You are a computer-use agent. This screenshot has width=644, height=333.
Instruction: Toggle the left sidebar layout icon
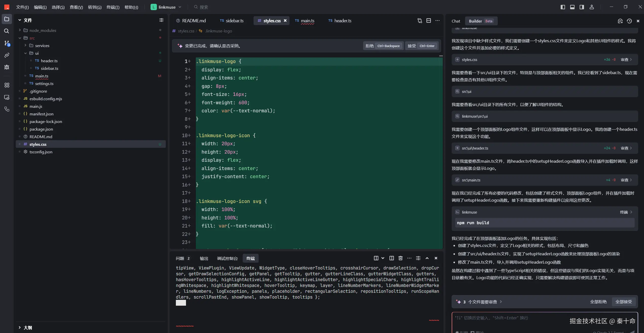click(x=563, y=7)
